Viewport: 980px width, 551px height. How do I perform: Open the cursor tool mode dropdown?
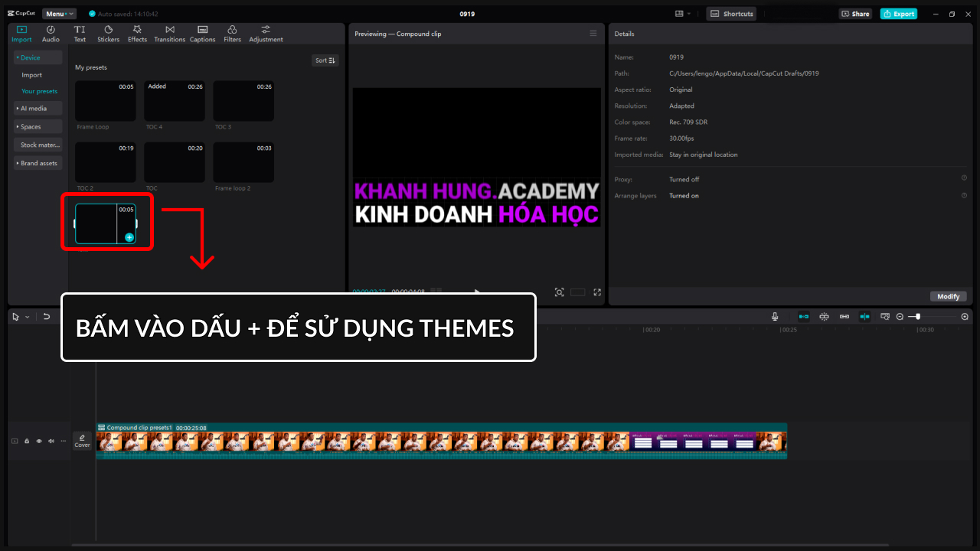(x=28, y=317)
